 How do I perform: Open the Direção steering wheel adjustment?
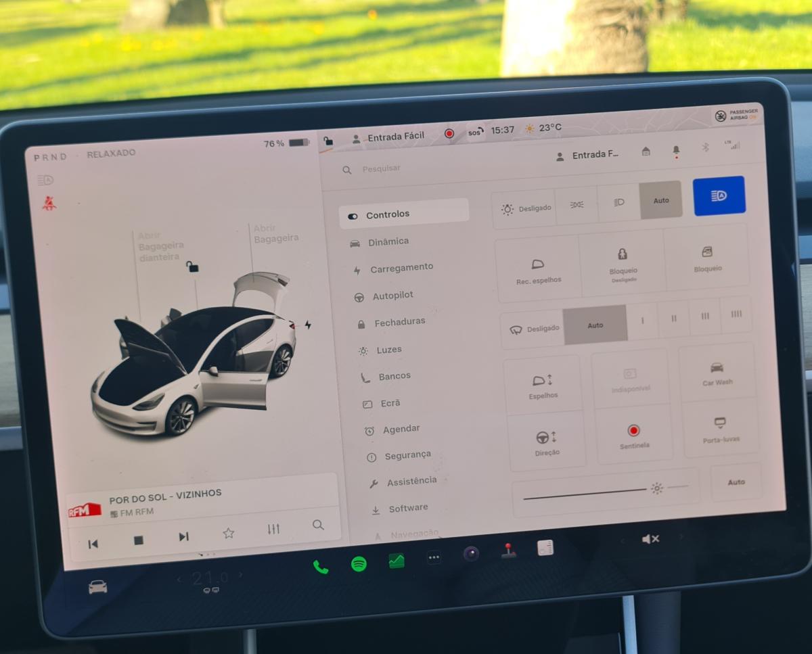click(547, 442)
